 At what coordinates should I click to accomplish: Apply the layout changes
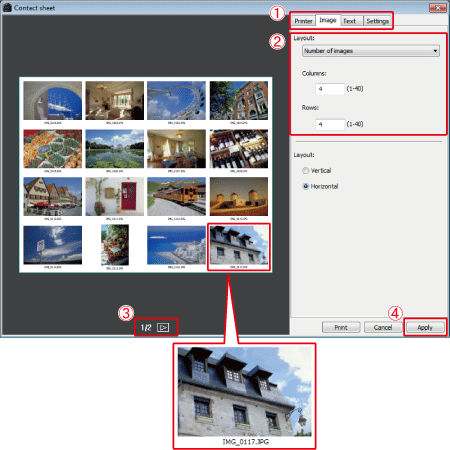click(x=425, y=327)
